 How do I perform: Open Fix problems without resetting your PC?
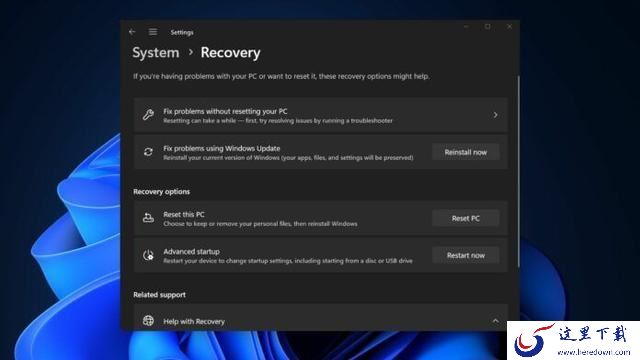point(321,115)
